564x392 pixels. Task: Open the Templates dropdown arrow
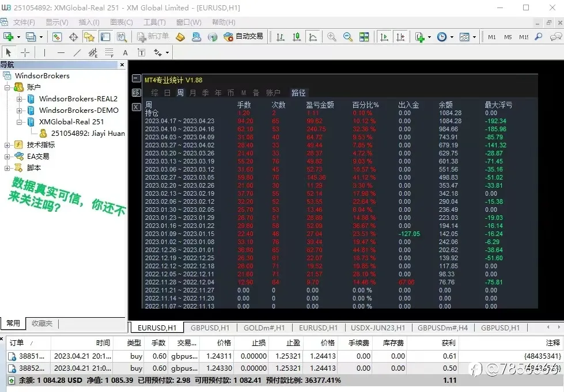coord(474,37)
